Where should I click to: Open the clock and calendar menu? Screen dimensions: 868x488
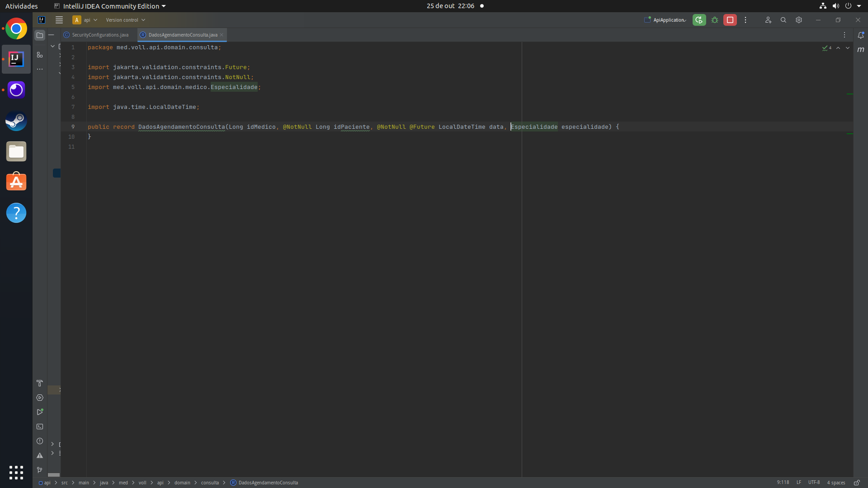[450, 6]
